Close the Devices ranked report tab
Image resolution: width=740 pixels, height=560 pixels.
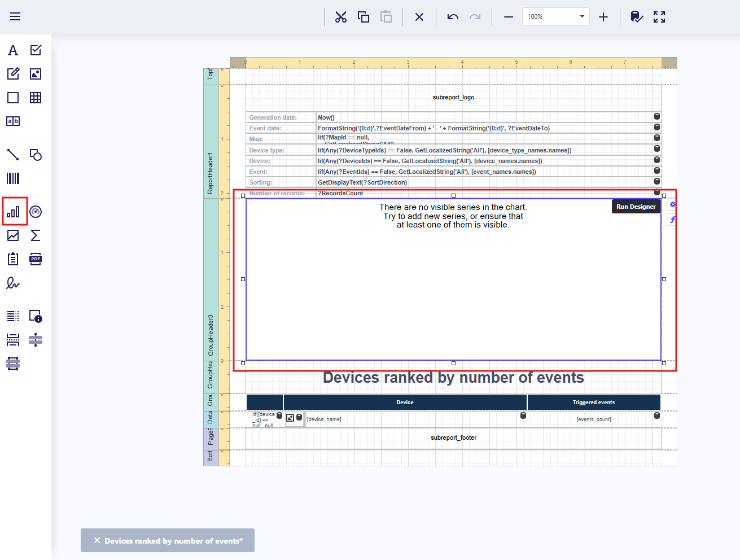97,540
